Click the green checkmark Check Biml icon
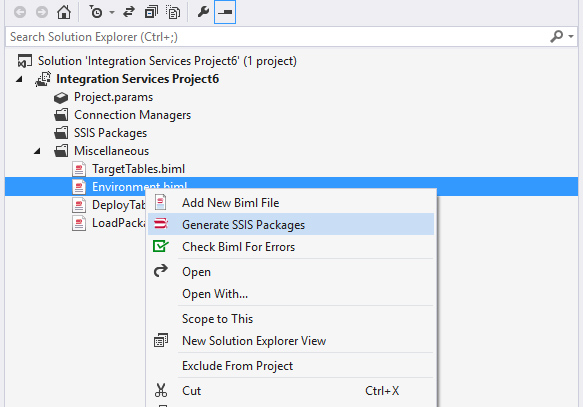This screenshot has width=583, height=407. (x=161, y=246)
